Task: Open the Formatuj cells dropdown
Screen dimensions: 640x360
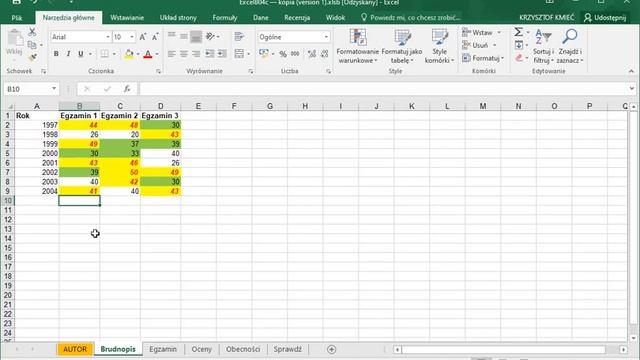Action: [x=502, y=58]
